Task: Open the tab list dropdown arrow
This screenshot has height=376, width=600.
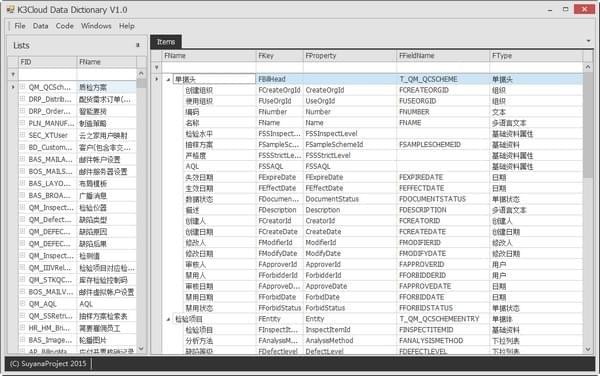Action: [x=588, y=41]
